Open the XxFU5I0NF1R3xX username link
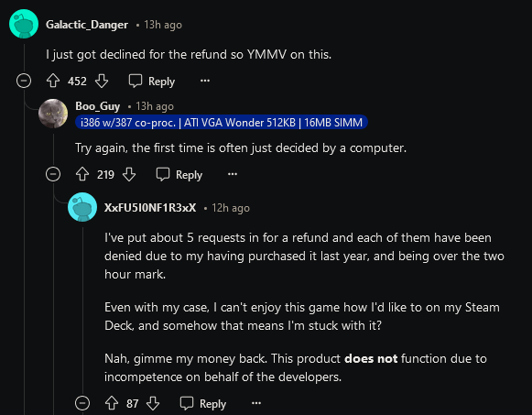The width and height of the screenshot is (532, 415). [150, 208]
